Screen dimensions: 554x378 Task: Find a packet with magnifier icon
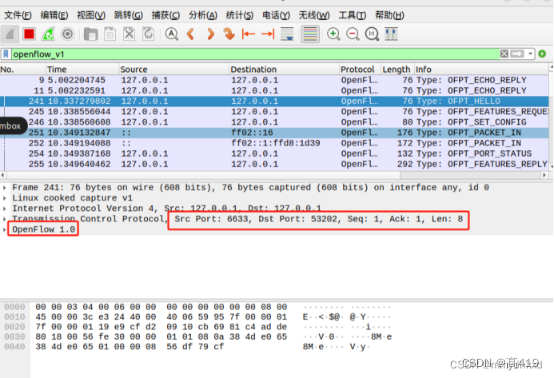[x=172, y=34]
